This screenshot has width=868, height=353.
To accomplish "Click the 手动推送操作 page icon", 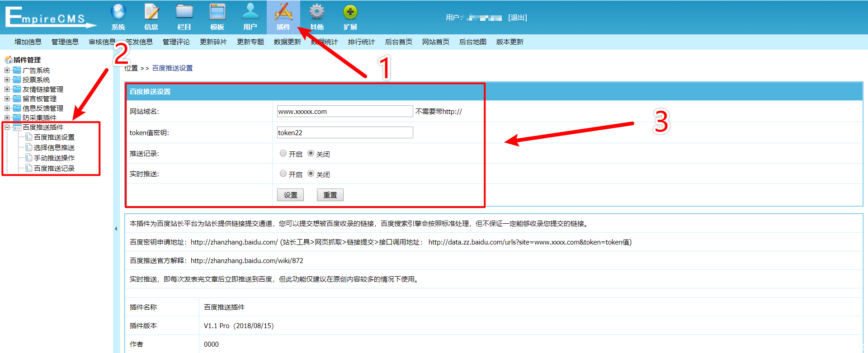I will coord(29,157).
